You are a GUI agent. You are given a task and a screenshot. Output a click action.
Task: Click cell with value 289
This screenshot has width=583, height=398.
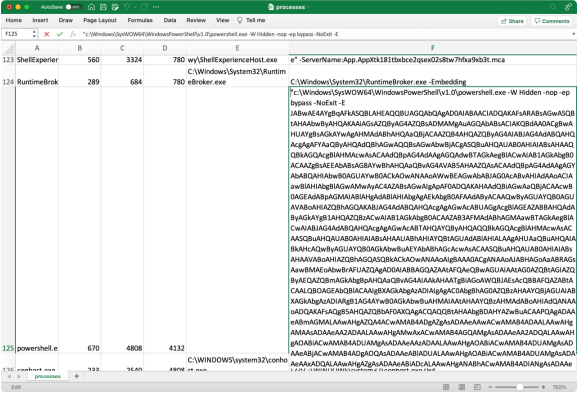point(80,76)
